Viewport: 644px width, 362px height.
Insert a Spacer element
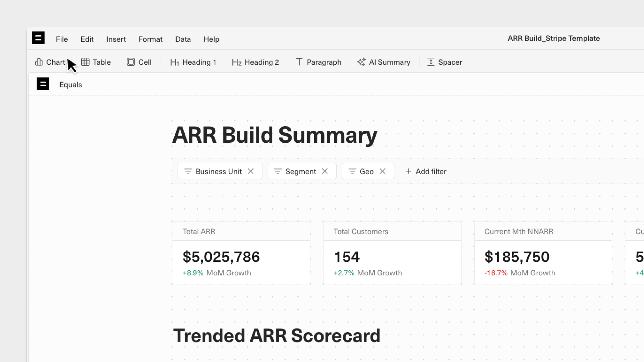(x=445, y=62)
